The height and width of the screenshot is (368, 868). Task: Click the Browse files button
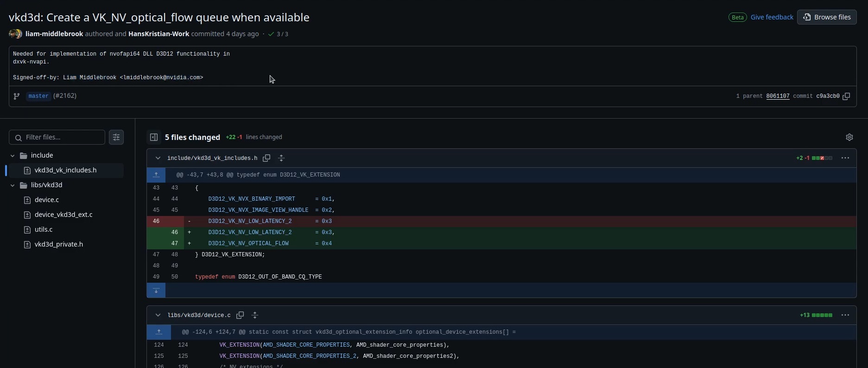point(827,17)
